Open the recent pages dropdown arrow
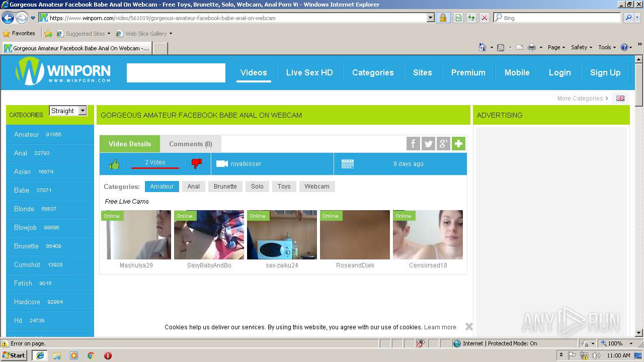This screenshot has height=362, width=644. (33, 18)
